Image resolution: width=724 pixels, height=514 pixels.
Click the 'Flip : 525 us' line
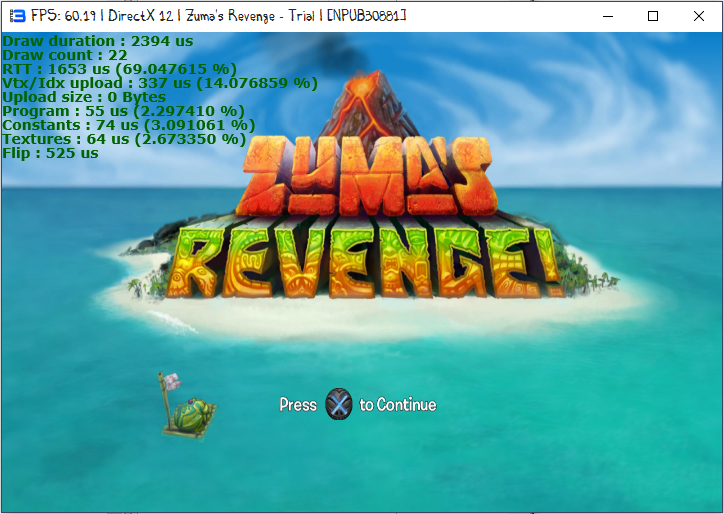pos(50,153)
